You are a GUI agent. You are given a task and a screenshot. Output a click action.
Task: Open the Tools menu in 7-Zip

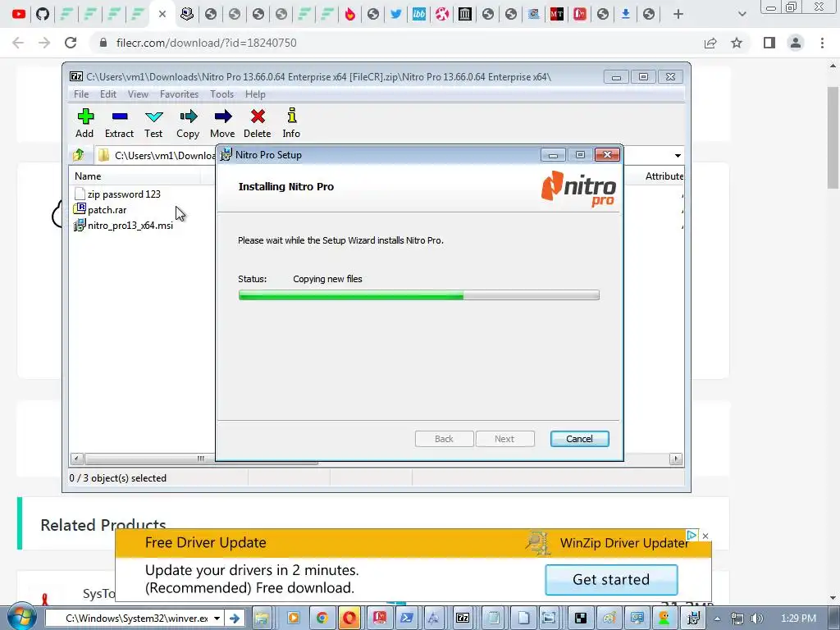pos(221,94)
